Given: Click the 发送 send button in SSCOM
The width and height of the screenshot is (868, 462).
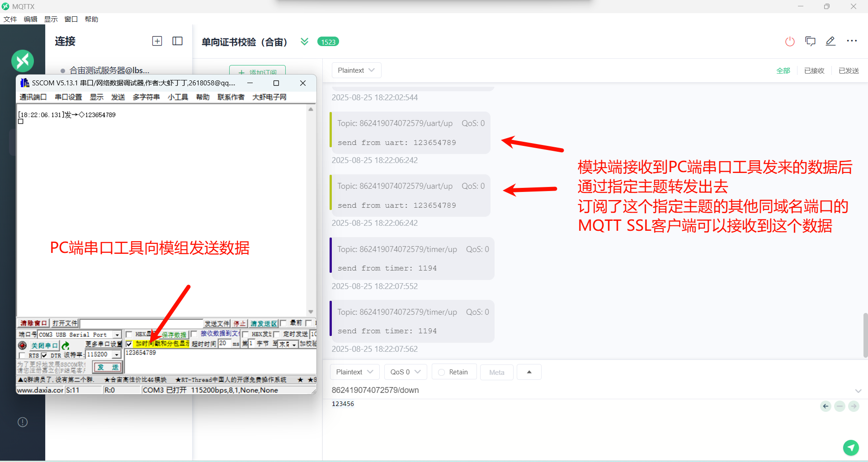Looking at the screenshot, I should click(108, 367).
